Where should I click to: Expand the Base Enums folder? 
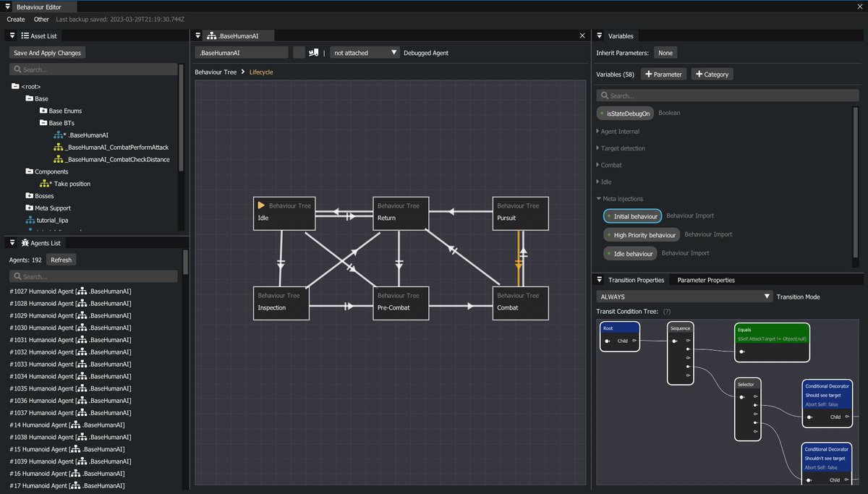tap(43, 111)
